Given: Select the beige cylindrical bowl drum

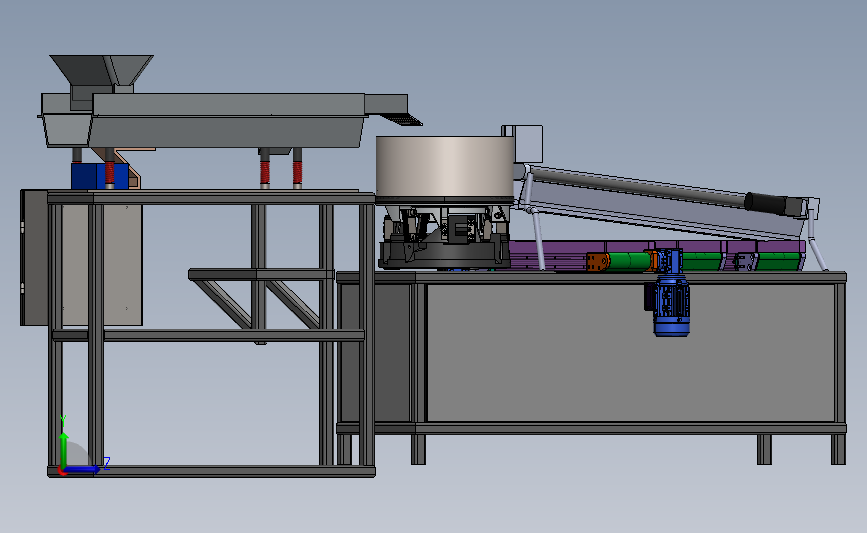Looking at the screenshot, I should (445, 166).
